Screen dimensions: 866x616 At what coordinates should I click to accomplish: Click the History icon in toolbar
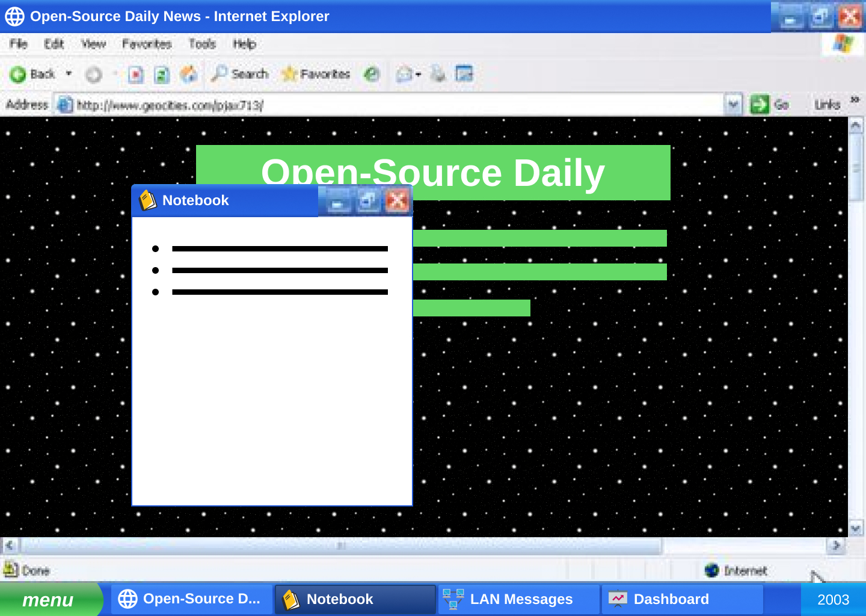point(372,74)
